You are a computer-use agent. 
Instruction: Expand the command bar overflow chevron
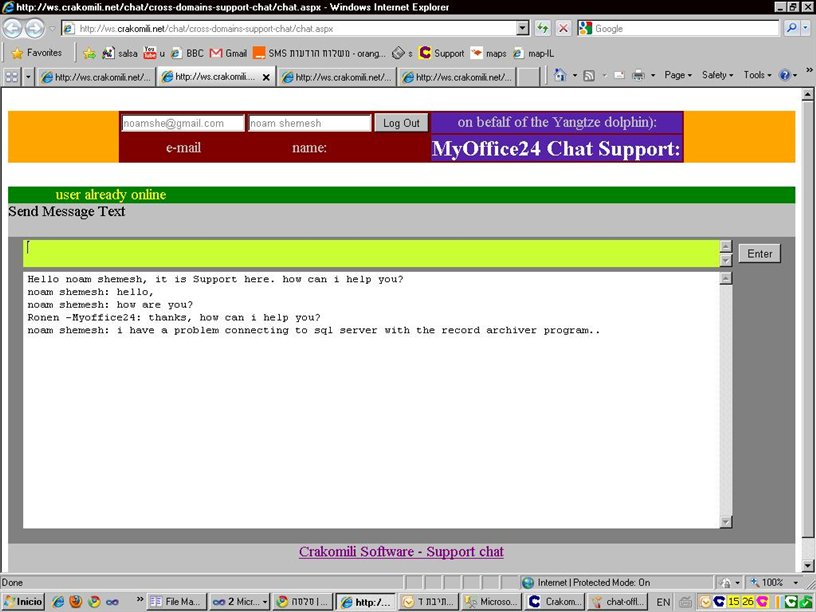[809, 70]
